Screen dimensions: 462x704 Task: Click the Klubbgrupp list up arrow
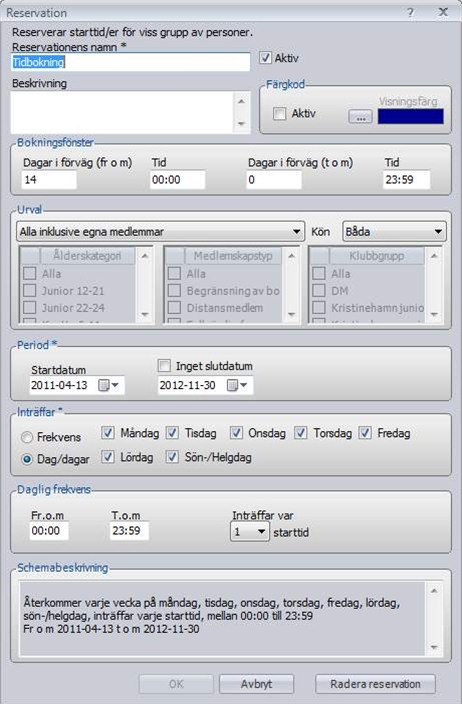[x=434, y=256]
